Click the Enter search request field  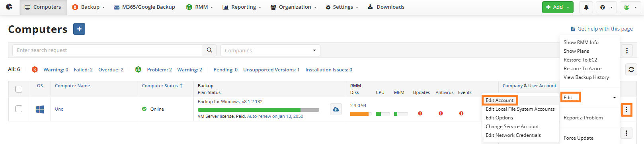[x=107, y=50]
